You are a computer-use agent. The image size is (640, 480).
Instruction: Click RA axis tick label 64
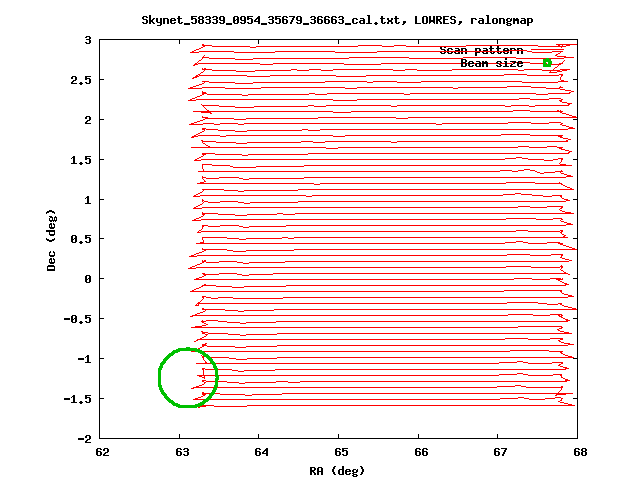261,452
